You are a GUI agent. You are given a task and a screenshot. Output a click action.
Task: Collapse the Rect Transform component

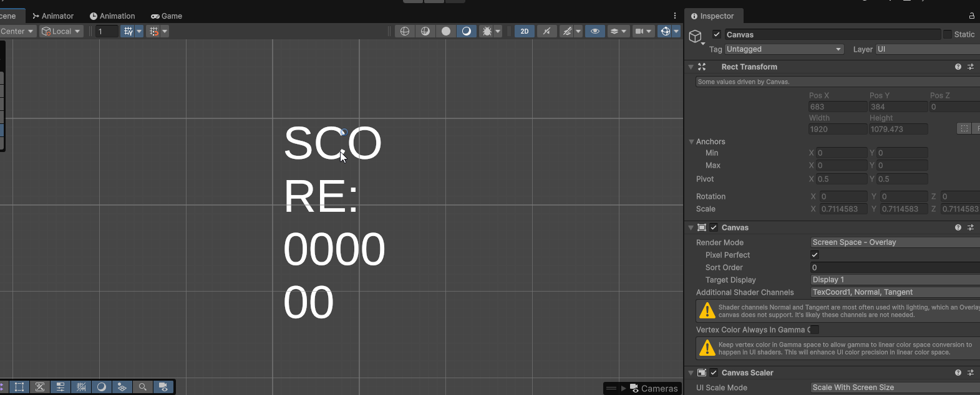coord(691,67)
